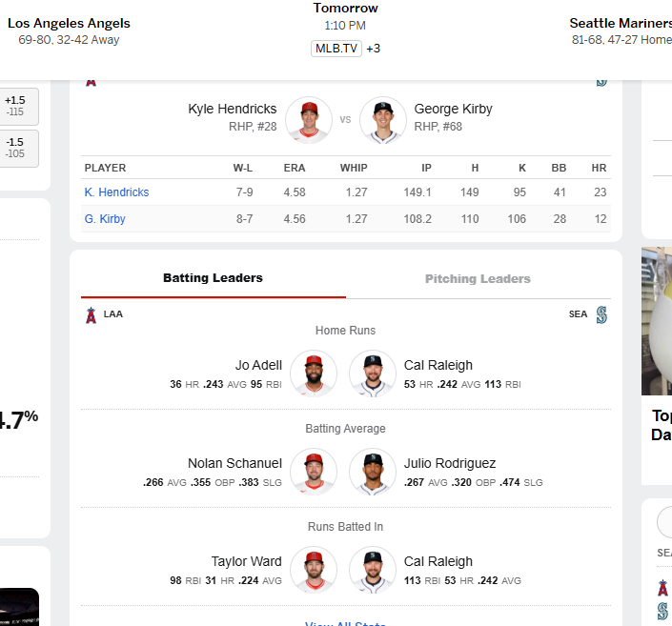Open G. Kirby player link
Image resolution: width=672 pixels, height=626 pixels.
(105, 219)
